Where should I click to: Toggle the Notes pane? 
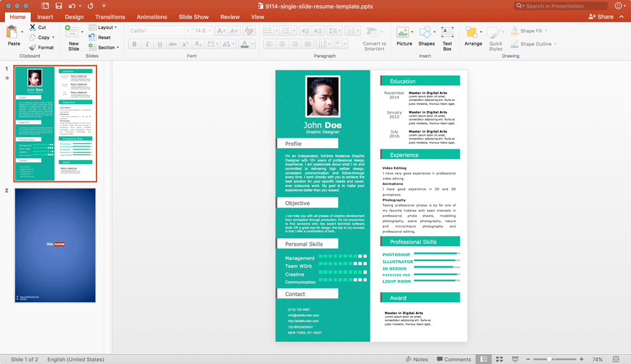pos(416,359)
